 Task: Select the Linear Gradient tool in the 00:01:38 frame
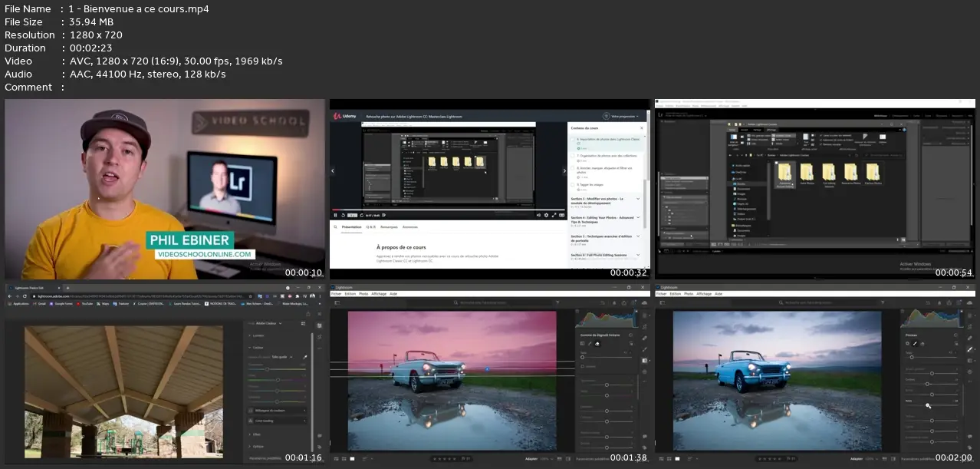(x=644, y=360)
